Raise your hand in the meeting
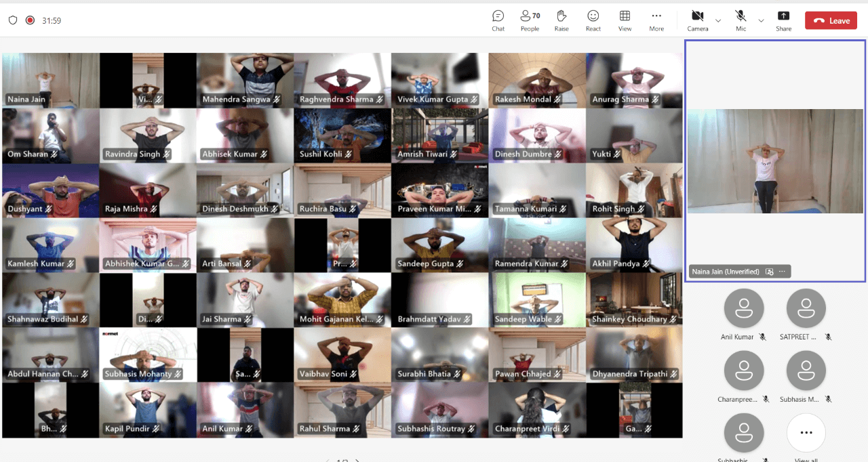This screenshot has height=462, width=868. point(561,20)
